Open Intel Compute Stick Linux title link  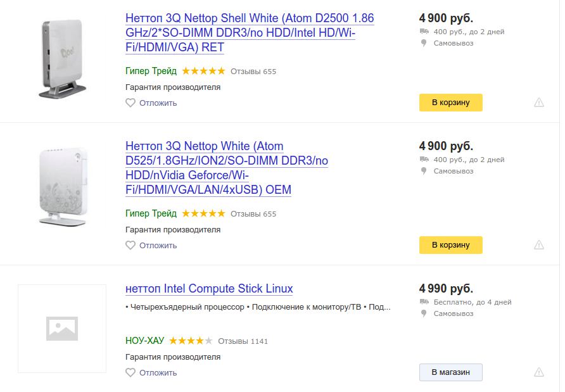point(209,289)
